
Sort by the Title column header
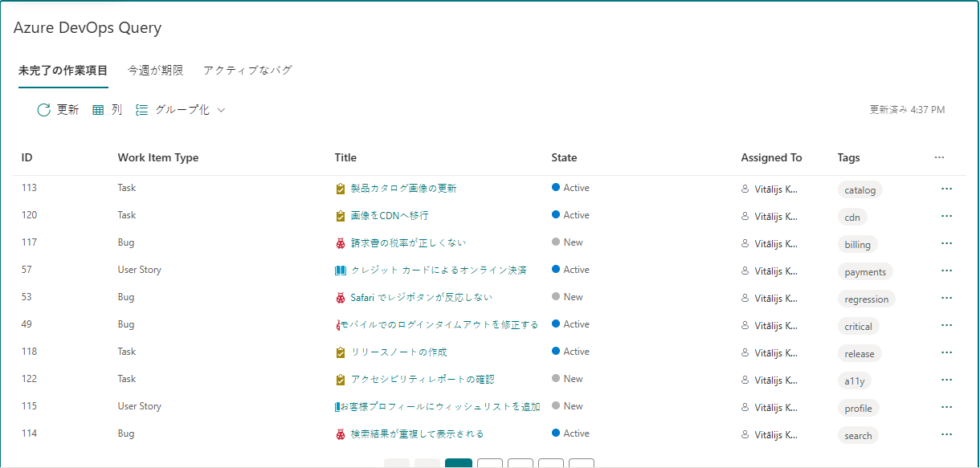[345, 158]
